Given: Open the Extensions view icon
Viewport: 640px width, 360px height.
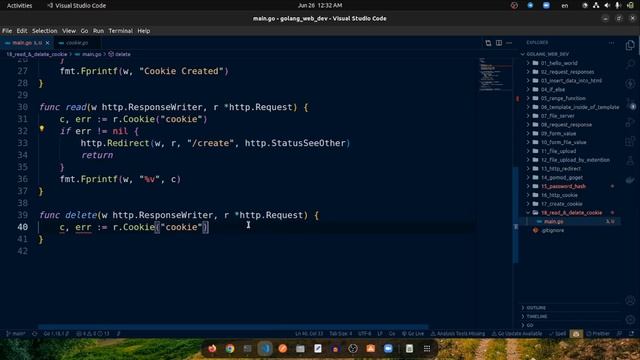Looking at the screenshot, I should click(x=630, y=142).
